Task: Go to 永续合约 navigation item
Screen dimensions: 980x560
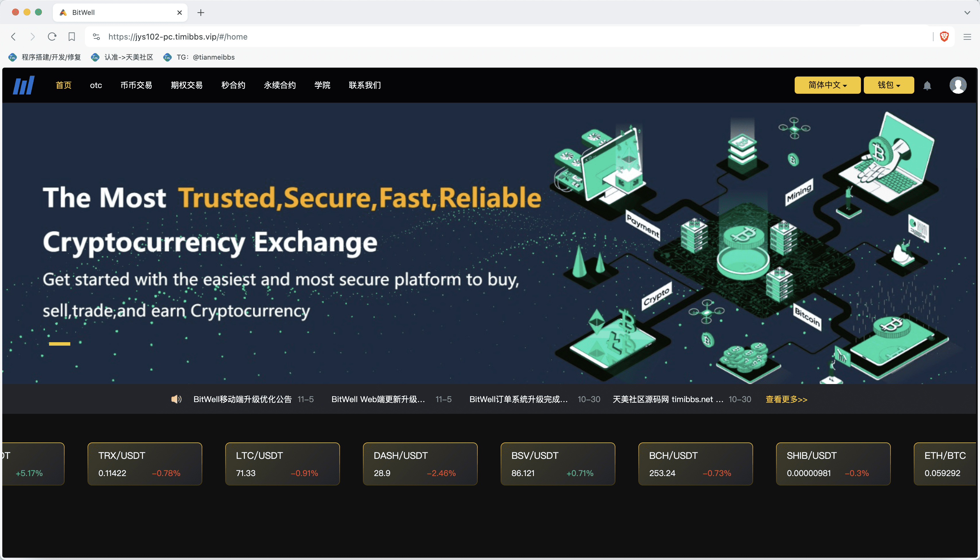Action: pos(280,85)
